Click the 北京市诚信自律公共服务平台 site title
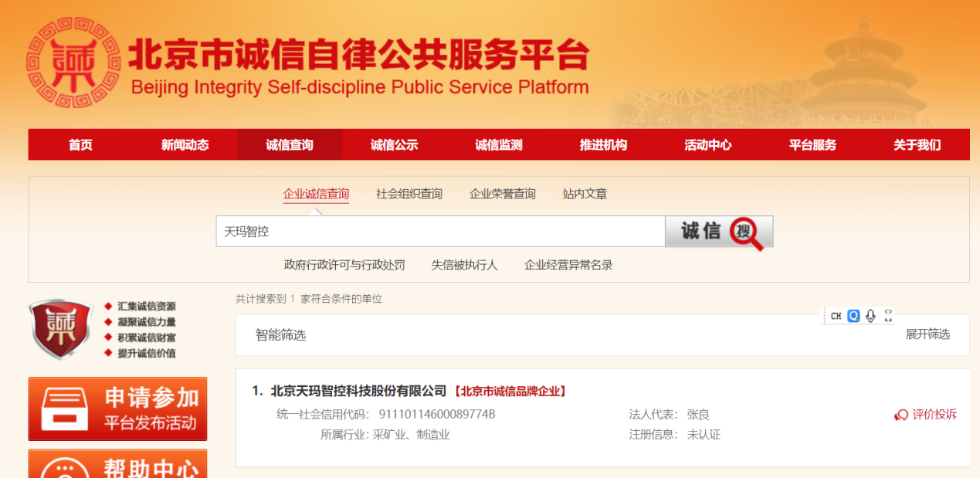 click(358, 56)
